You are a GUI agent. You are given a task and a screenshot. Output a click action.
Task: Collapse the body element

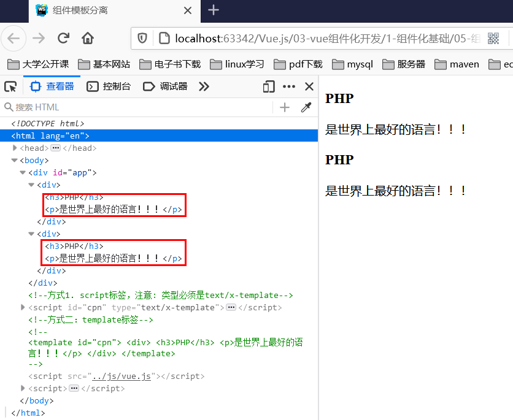pyautogui.click(x=14, y=160)
